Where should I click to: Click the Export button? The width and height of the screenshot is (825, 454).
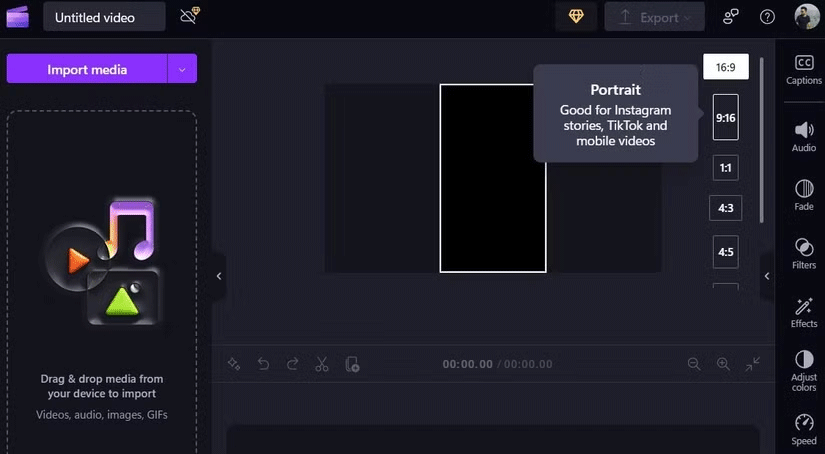(x=655, y=17)
